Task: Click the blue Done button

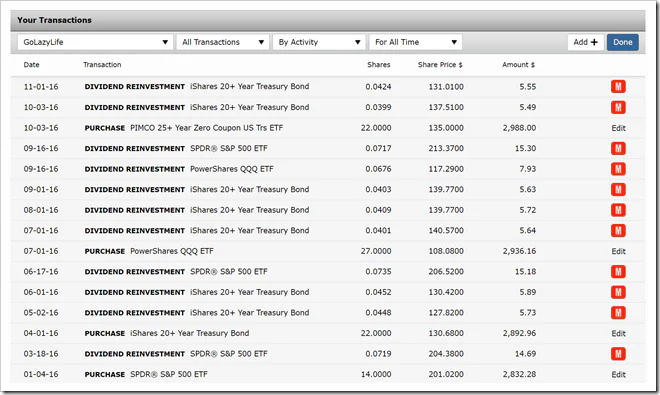Action: pos(623,42)
